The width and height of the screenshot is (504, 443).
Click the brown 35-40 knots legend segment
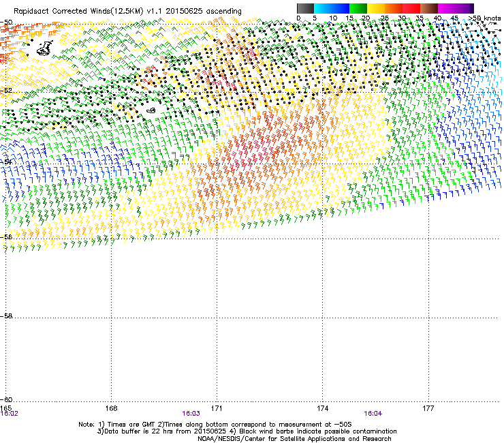pyautogui.click(x=429, y=8)
